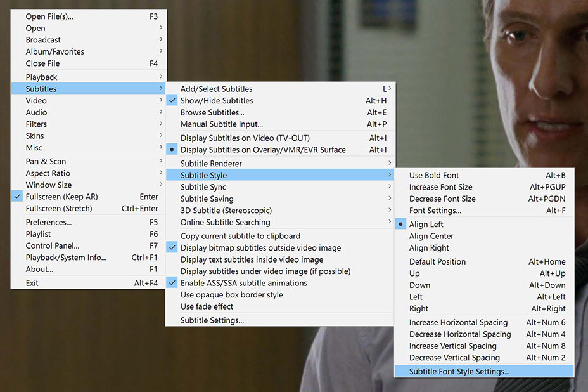Uncheck Display bitmap subtitles outside video image
Screen dimensions: 588x392
(x=260, y=248)
